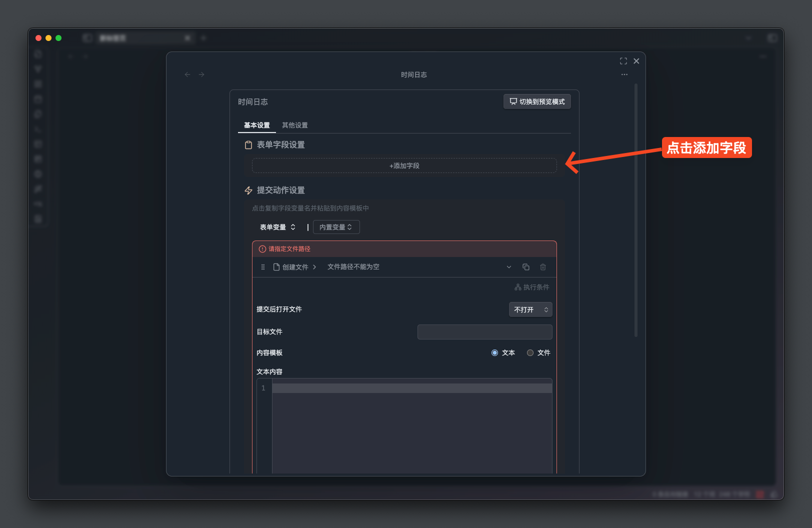Open the 内置变量 dropdown
This screenshot has height=528, width=812.
point(336,227)
